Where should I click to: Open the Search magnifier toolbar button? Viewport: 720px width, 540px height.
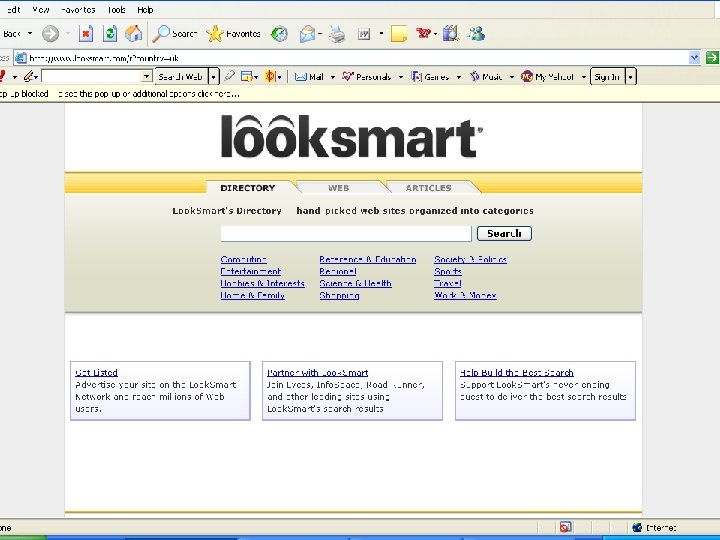click(175, 34)
